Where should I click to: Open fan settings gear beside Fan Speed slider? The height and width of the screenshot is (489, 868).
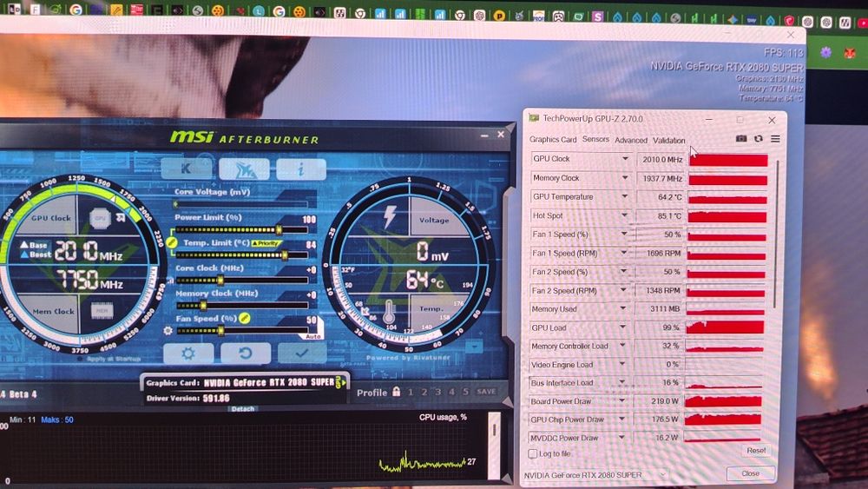coord(168,331)
